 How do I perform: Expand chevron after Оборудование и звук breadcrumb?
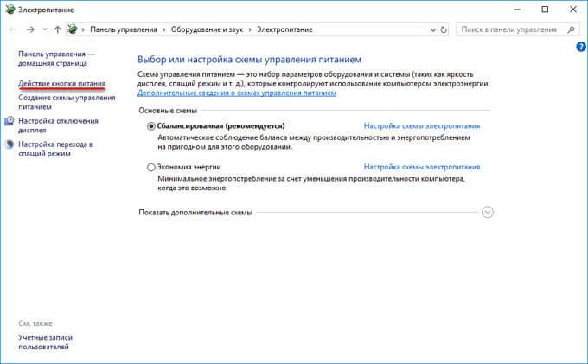[x=250, y=29]
